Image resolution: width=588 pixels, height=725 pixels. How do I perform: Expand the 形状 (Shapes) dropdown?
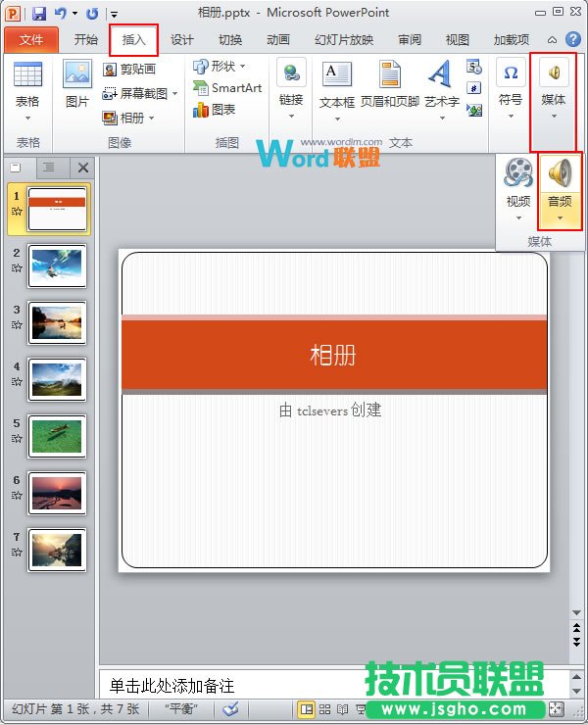tap(220, 67)
